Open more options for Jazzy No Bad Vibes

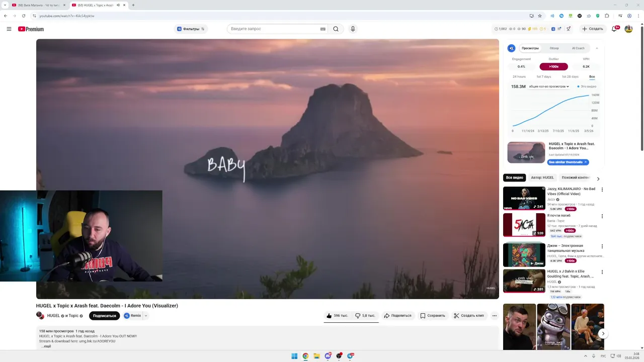coord(602,190)
